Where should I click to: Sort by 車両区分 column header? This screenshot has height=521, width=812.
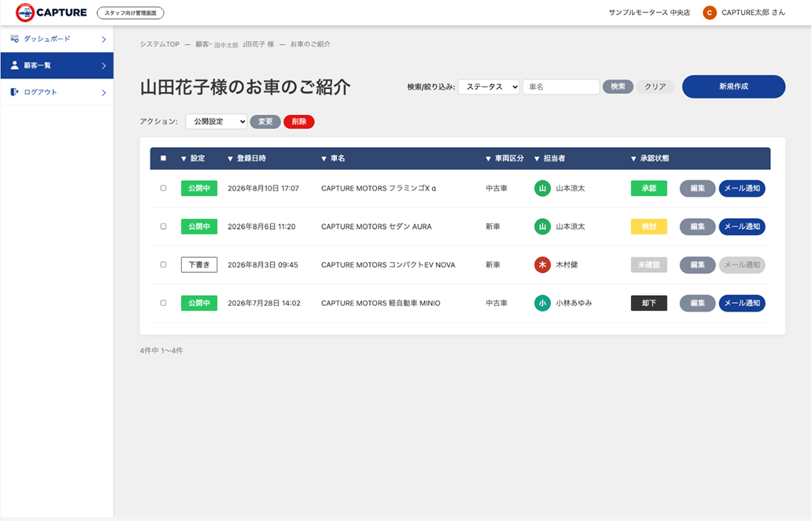click(505, 158)
